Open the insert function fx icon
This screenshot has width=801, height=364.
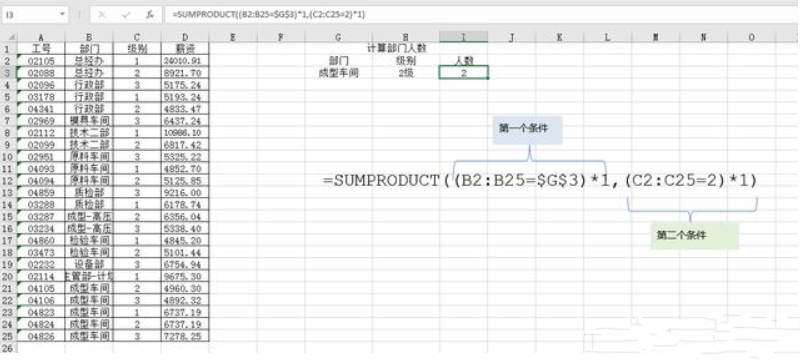pos(149,15)
